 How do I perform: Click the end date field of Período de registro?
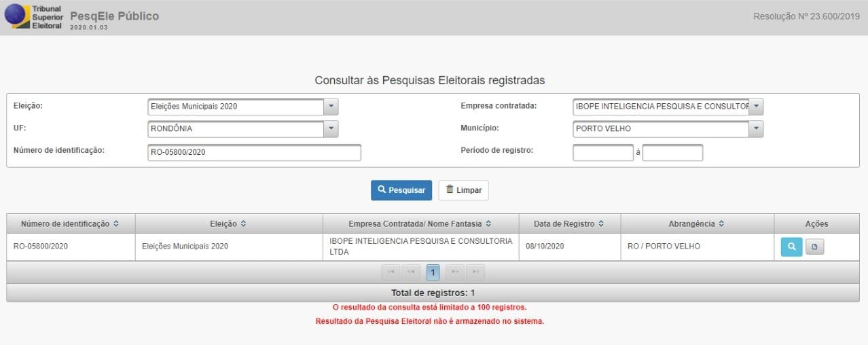click(x=672, y=152)
